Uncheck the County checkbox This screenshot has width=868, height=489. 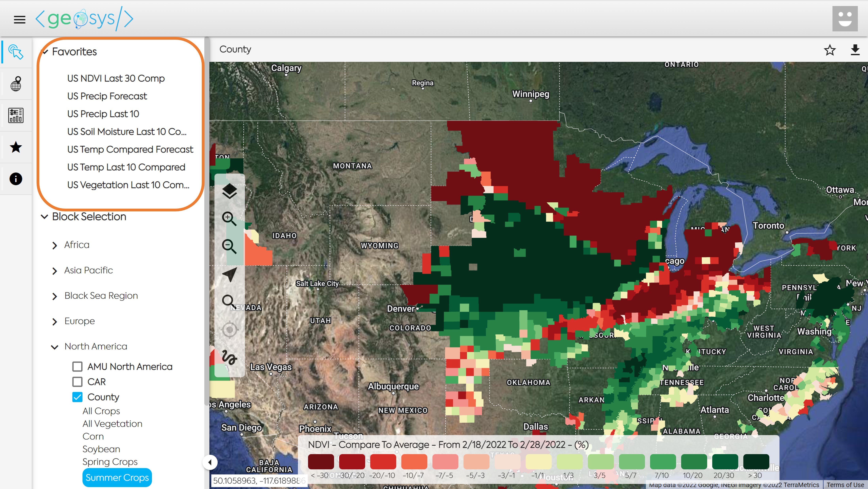(77, 397)
